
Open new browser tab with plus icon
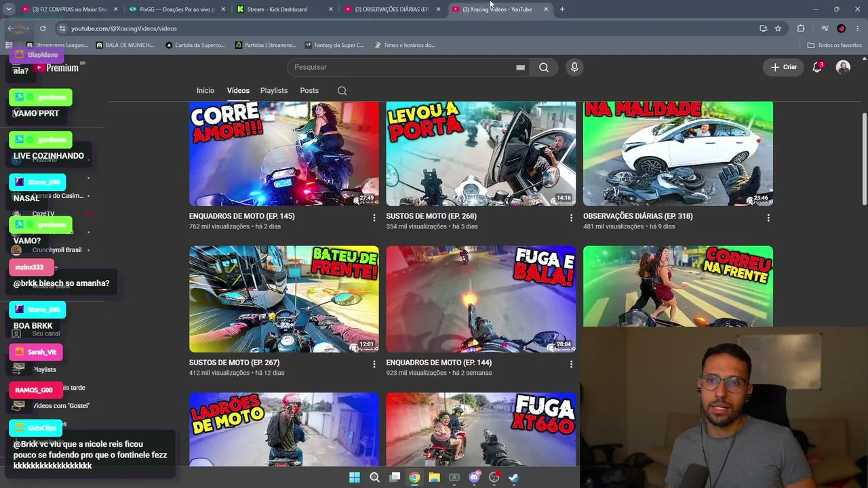click(x=562, y=9)
